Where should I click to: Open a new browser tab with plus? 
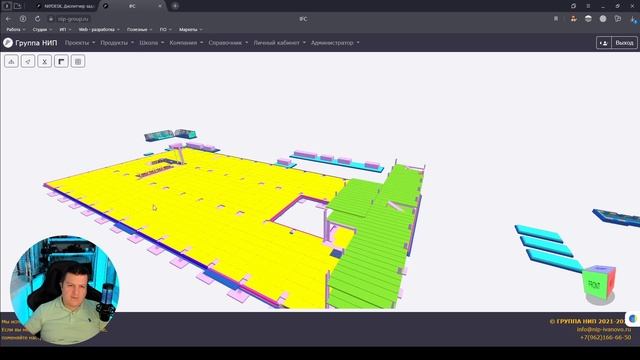(175, 6)
